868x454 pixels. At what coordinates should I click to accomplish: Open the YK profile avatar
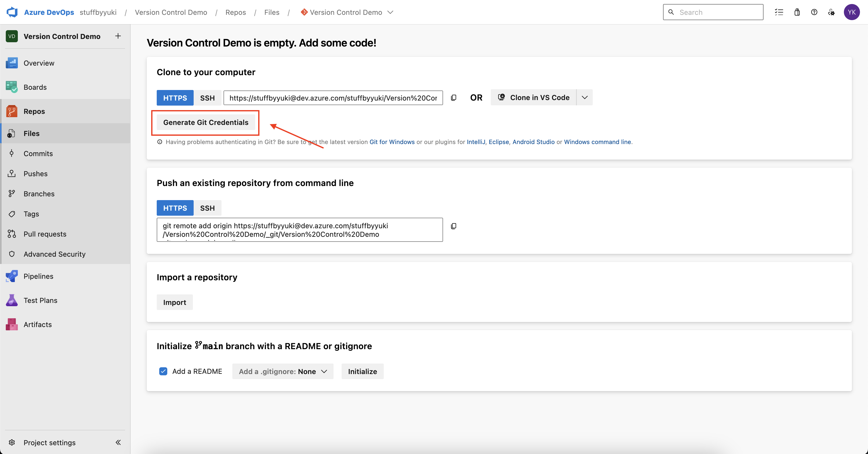pyautogui.click(x=852, y=12)
